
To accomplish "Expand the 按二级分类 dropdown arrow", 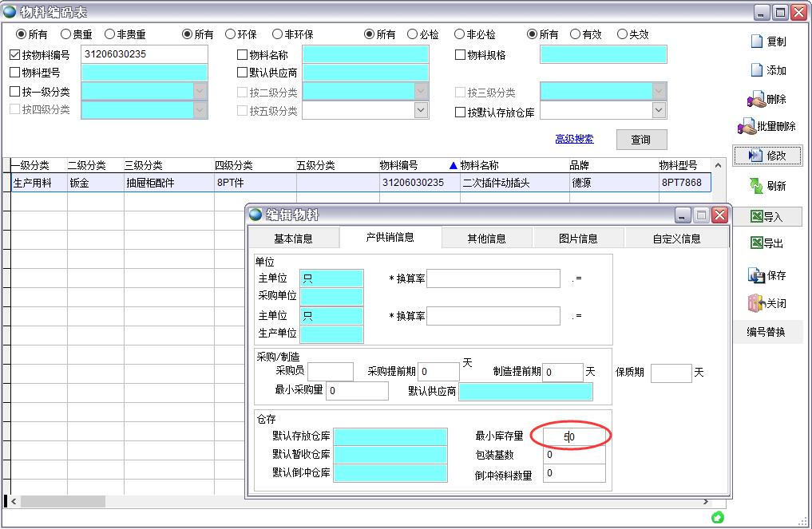I will (422, 92).
